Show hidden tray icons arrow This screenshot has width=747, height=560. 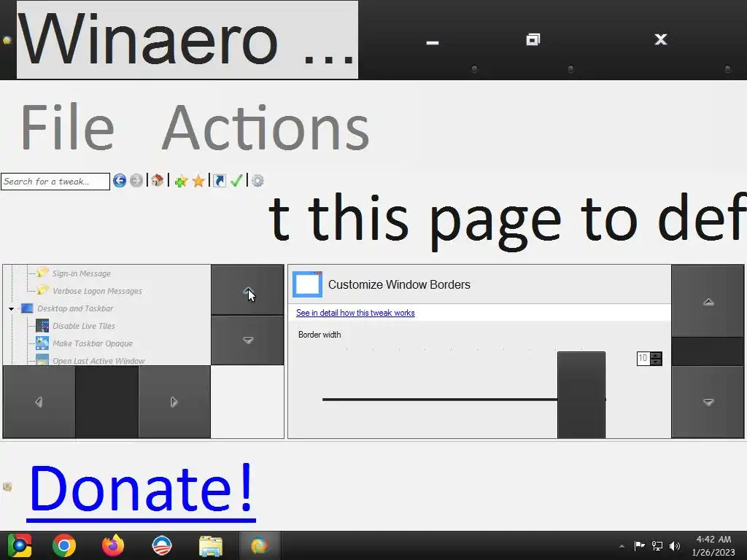tap(622, 546)
